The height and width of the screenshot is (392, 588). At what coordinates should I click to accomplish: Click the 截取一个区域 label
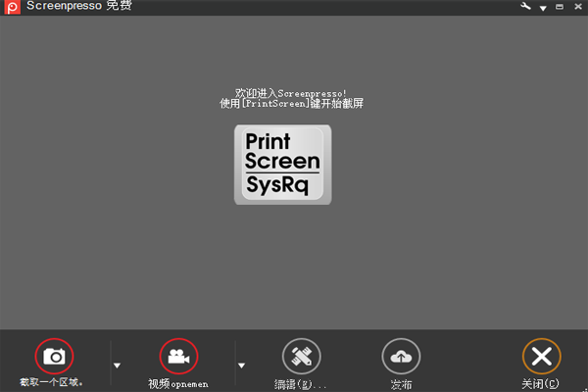coord(52,382)
